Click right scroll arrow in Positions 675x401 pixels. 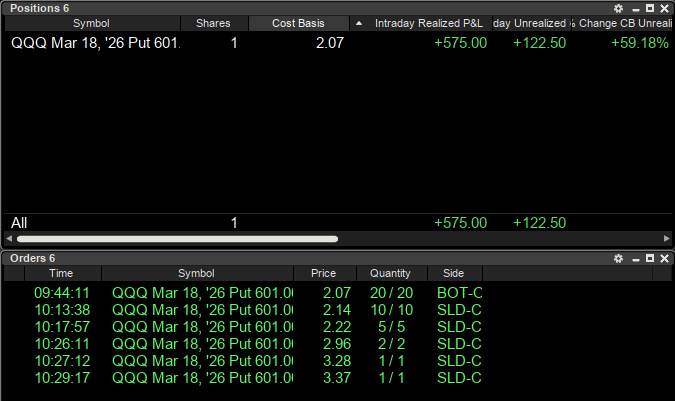(x=666, y=238)
